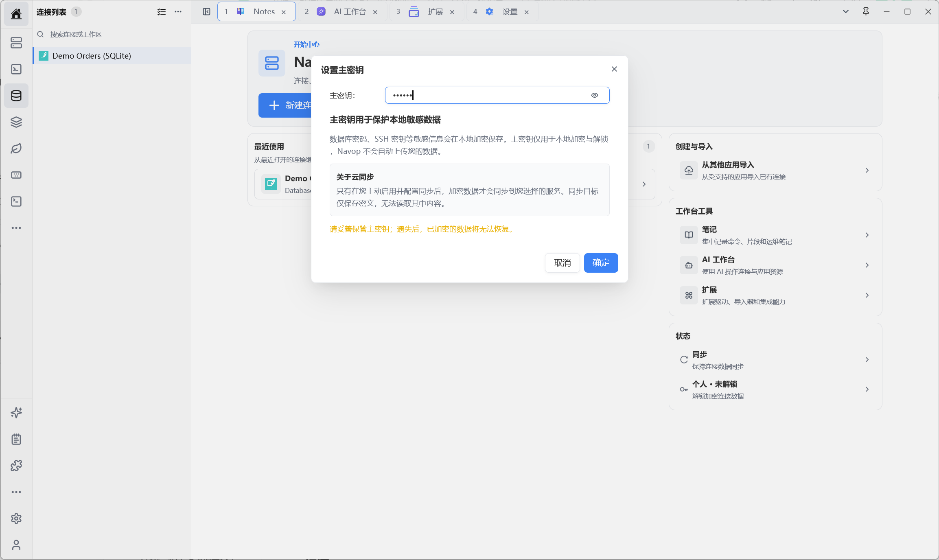Open the leaf icon in the sidebar
The image size is (939, 560).
point(16,149)
